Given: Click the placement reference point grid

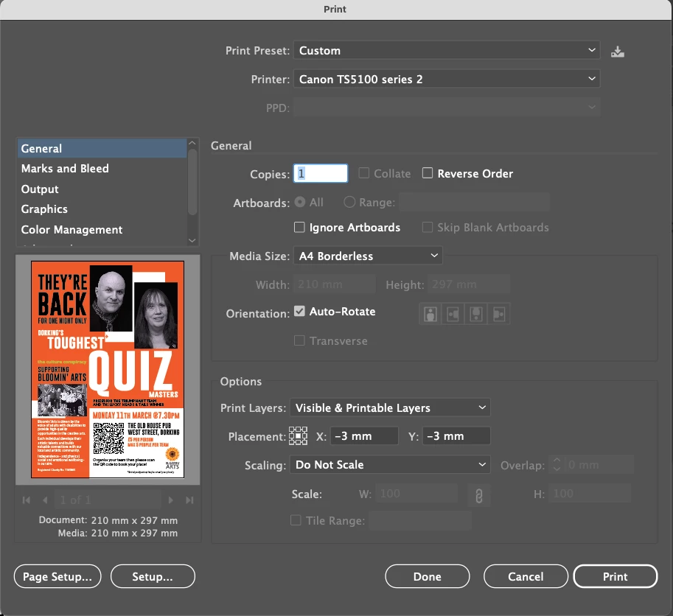Looking at the screenshot, I should pos(298,435).
